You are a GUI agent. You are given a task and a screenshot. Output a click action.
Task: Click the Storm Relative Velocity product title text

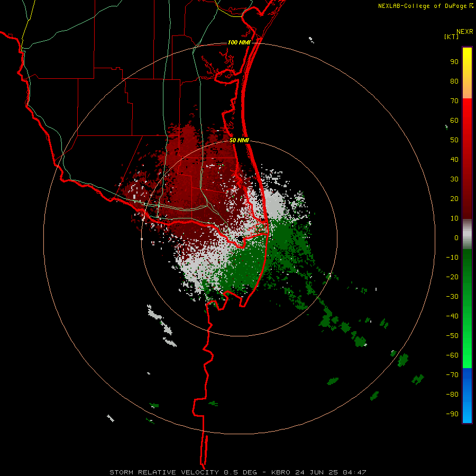(x=164, y=472)
